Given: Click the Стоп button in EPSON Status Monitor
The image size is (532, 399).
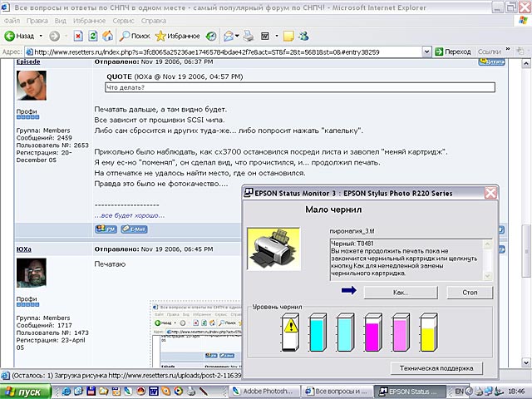Looking at the screenshot, I should [x=470, y=293].
